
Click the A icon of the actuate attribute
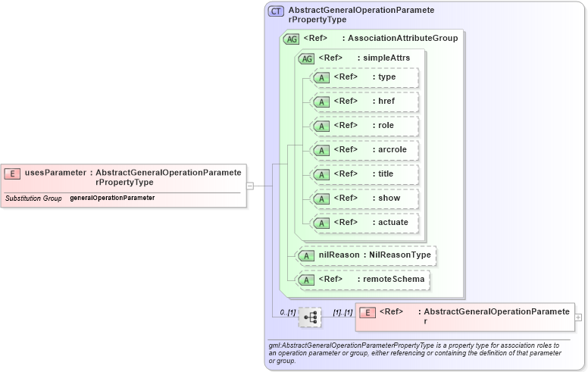click(x=321, y=224)
